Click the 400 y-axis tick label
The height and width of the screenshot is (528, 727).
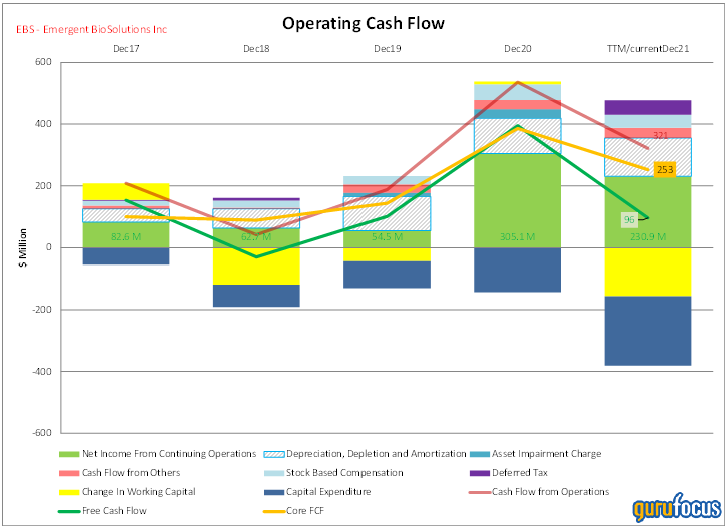(43, 124)
